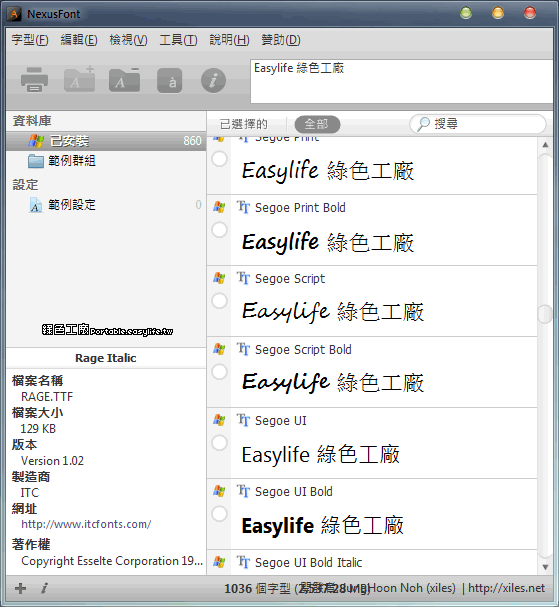Click the Rage Italic heading
The height and width of the screenshot is (607, 559).
tap(106, 358)
